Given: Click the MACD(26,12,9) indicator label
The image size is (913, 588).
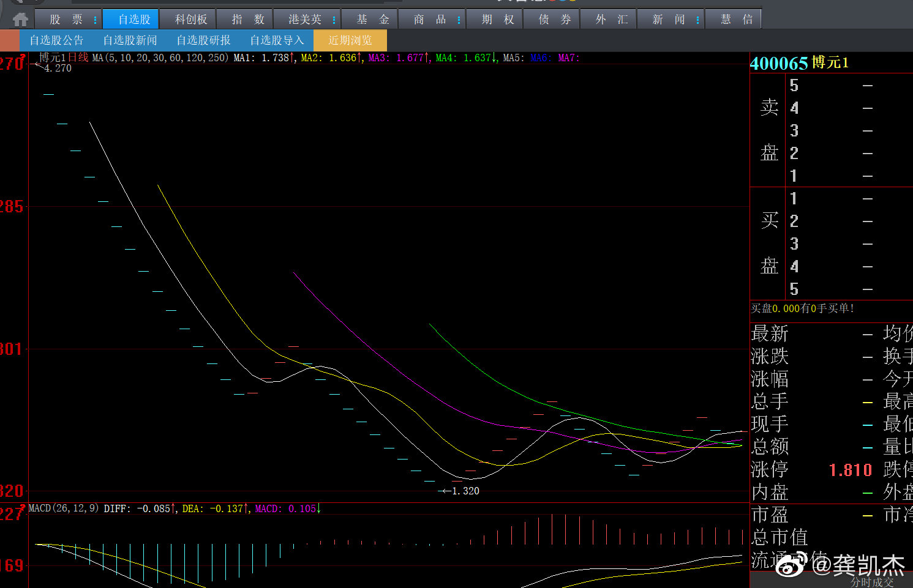Looking at the screenshot, I should (64, 508).
